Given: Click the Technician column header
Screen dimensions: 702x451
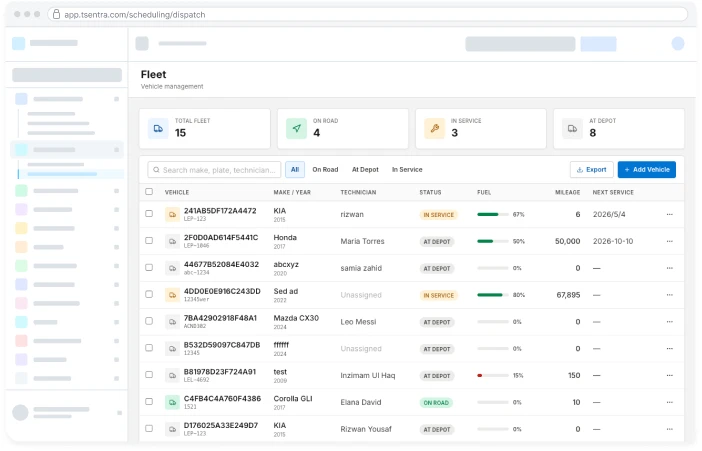Looking at the screenshot, I should (x=358, y=193).
